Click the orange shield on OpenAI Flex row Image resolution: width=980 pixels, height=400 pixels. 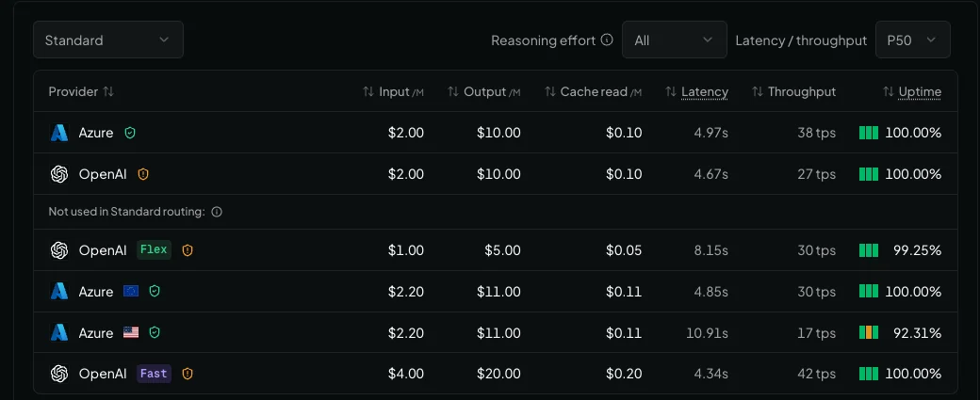click(x=188, y=250)
